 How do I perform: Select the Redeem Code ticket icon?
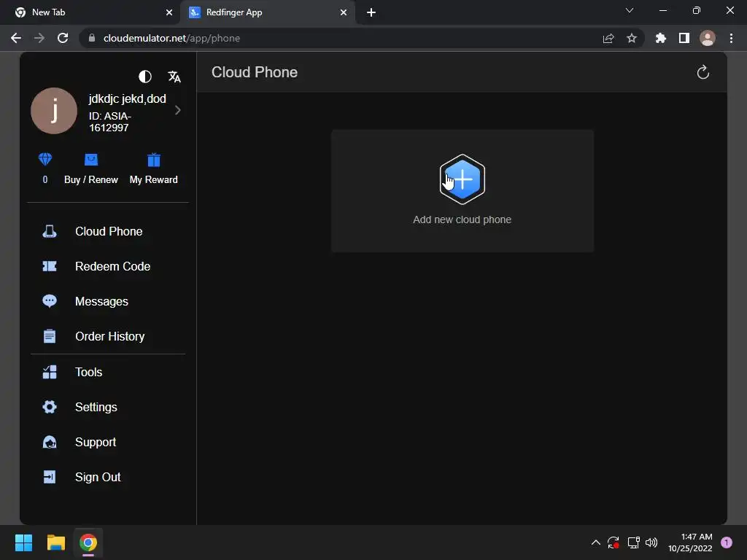tap(50, 266)
